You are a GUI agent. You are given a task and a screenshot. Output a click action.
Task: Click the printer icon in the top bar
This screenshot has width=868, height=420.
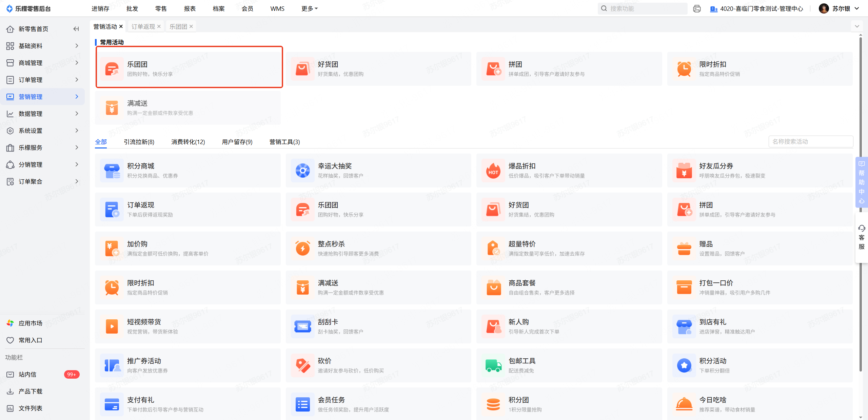[697, 9]
